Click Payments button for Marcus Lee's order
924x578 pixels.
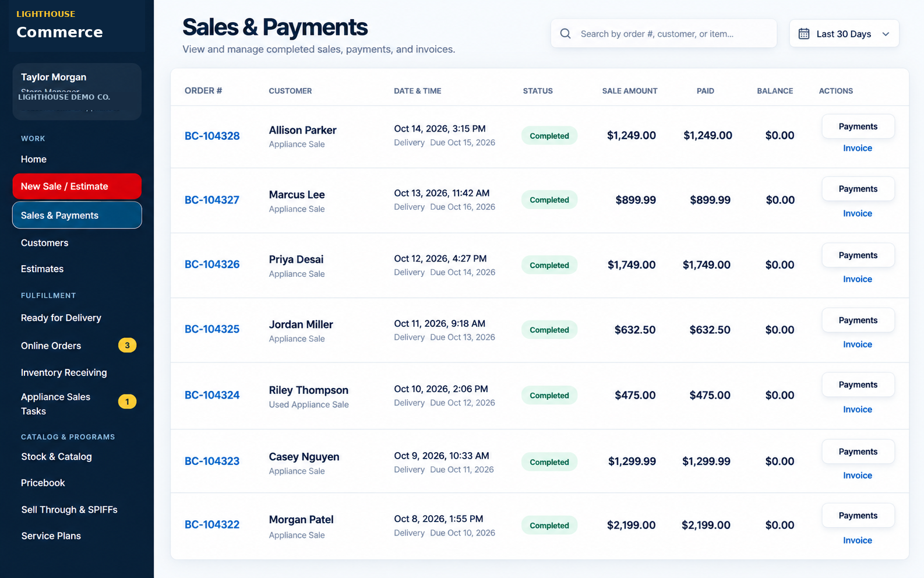click(x=858, y=189)
